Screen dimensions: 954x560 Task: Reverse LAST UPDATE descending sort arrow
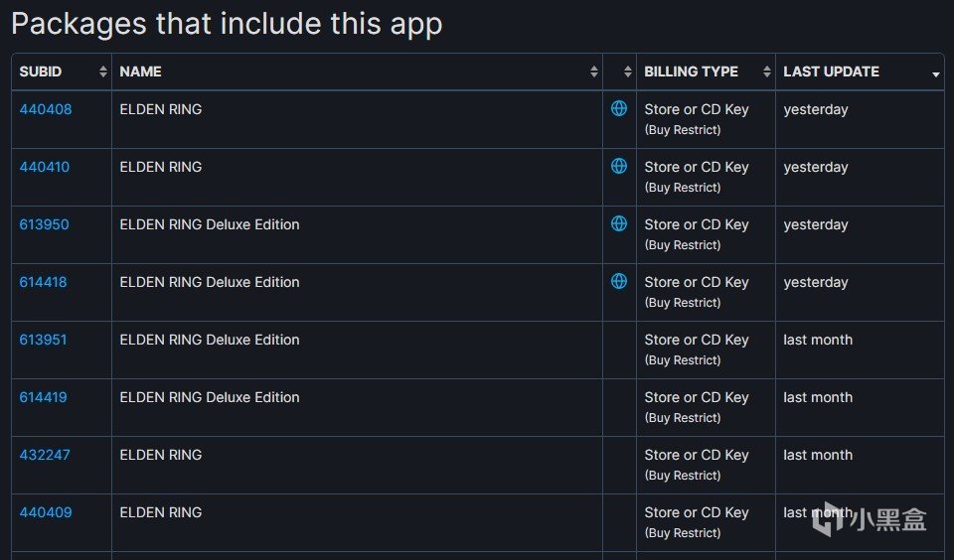coord(936,74)
